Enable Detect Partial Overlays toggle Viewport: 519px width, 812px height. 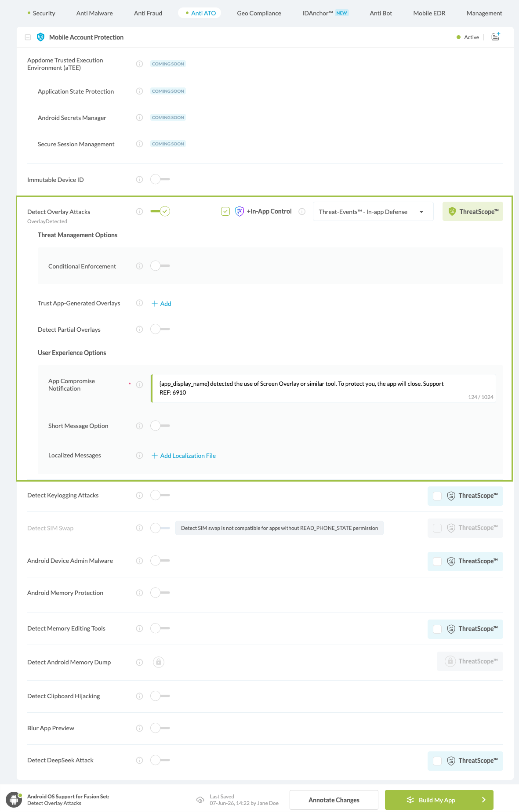pyautogui.click(x=160, y=329)
